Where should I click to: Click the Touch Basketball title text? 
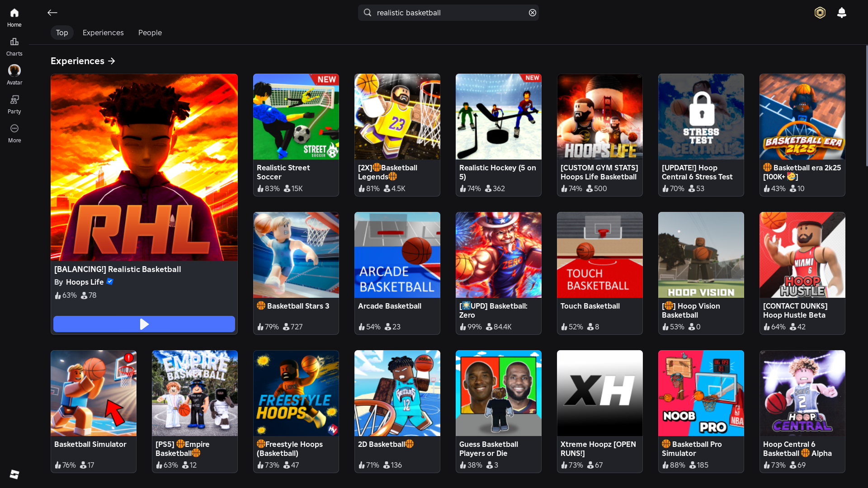pos(590,306)
